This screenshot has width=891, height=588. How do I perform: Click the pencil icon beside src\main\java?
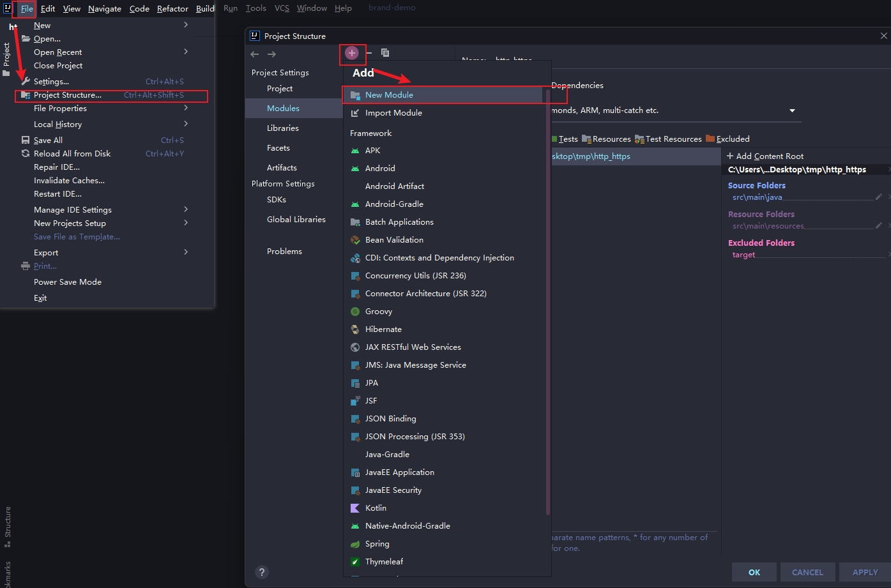click(879, 197)
